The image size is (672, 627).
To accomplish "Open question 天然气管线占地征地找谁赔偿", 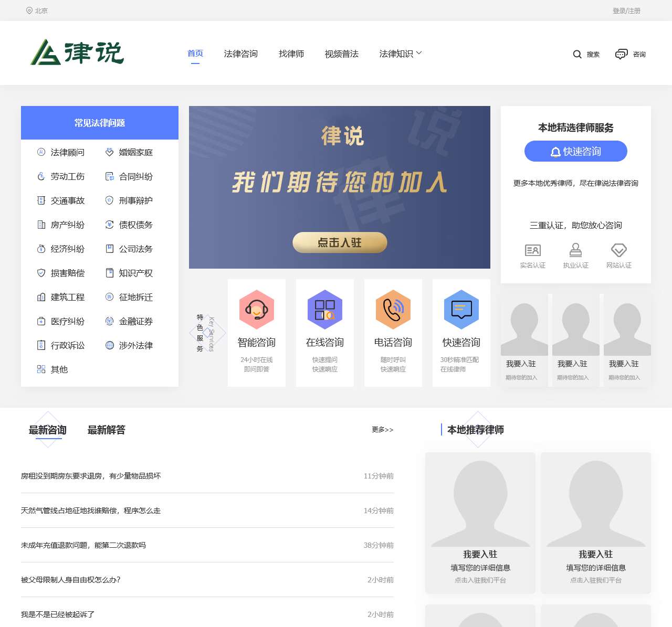I will pos(91,511).
